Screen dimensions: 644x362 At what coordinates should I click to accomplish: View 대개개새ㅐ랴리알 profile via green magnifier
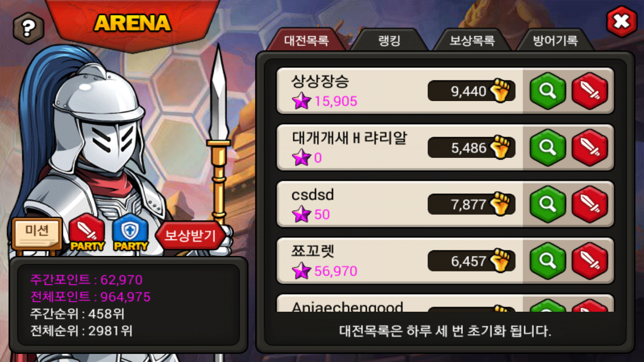coord(548,147)
